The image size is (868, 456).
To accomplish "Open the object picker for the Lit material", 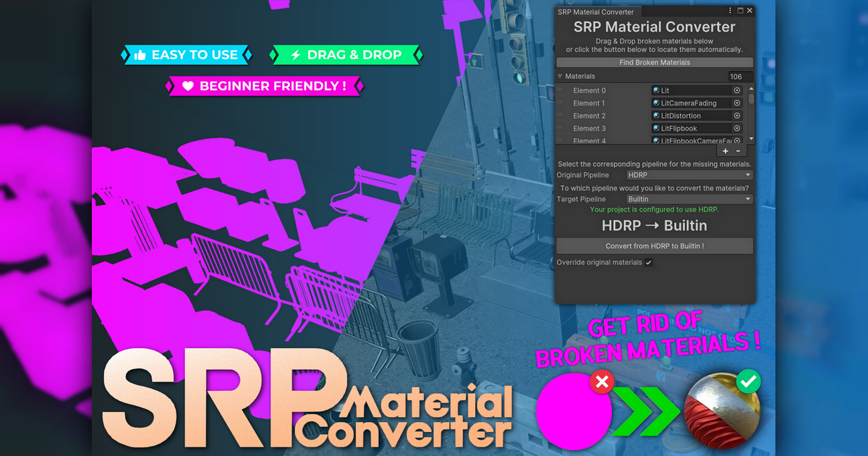I will [736, 90].
